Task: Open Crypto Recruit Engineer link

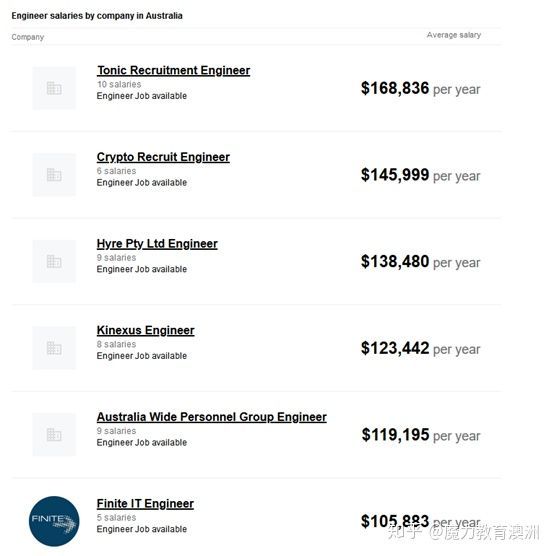Action: click(163, 157)
